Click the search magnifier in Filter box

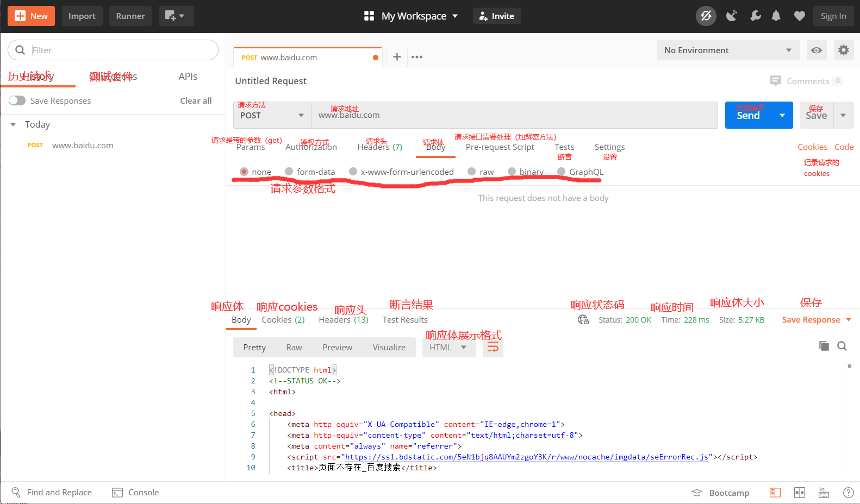tap(20, 50)
